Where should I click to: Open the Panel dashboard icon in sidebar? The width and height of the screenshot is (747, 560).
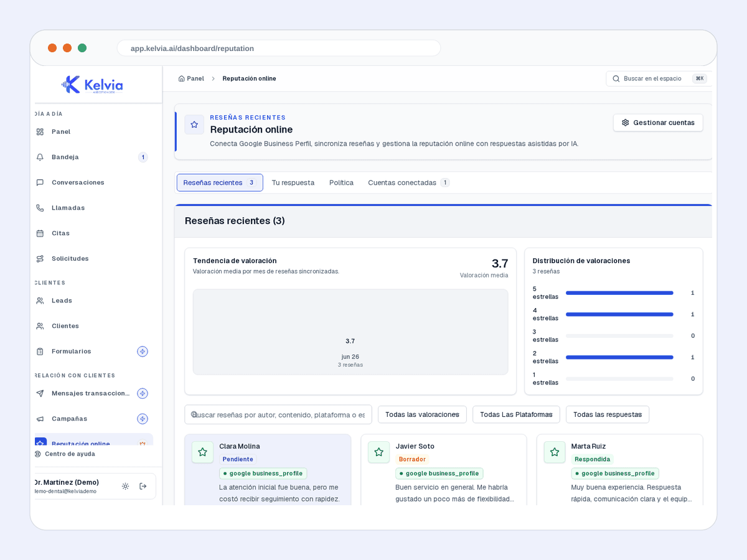coord(40,132)
